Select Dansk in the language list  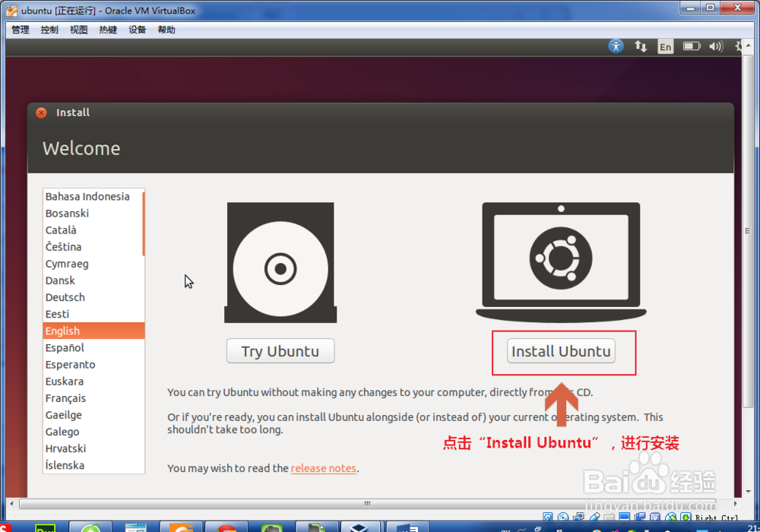coord(93,280)
